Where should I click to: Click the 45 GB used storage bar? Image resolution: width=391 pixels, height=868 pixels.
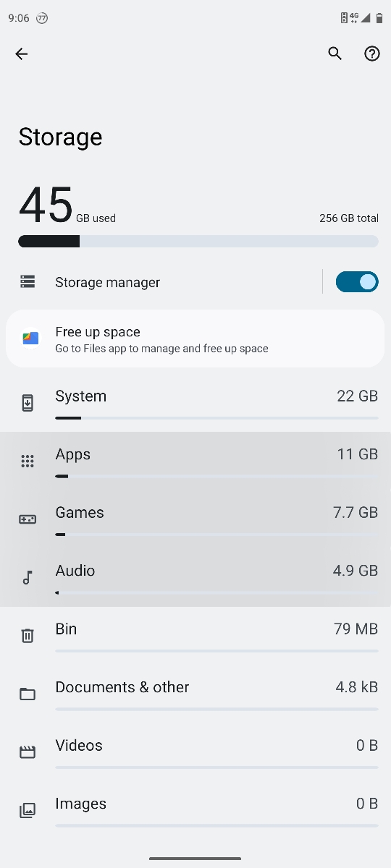pyautogui.click(x=198, y=241)
